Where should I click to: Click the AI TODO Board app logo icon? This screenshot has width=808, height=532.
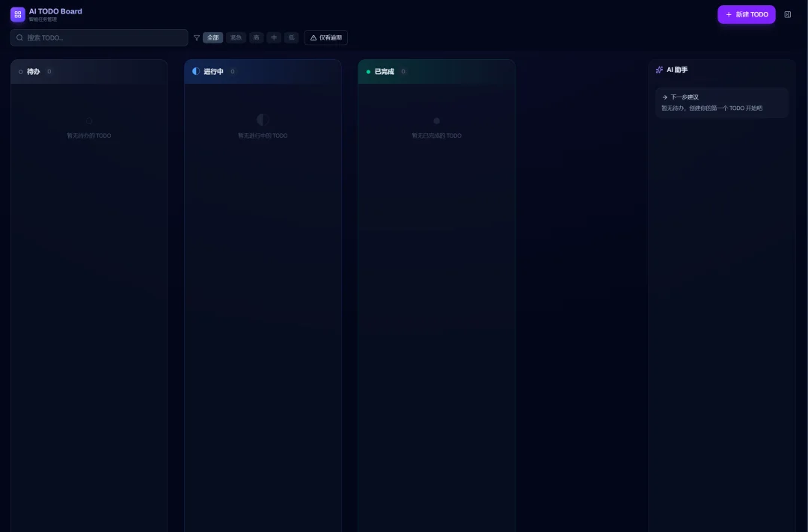(x=17, y=14)
